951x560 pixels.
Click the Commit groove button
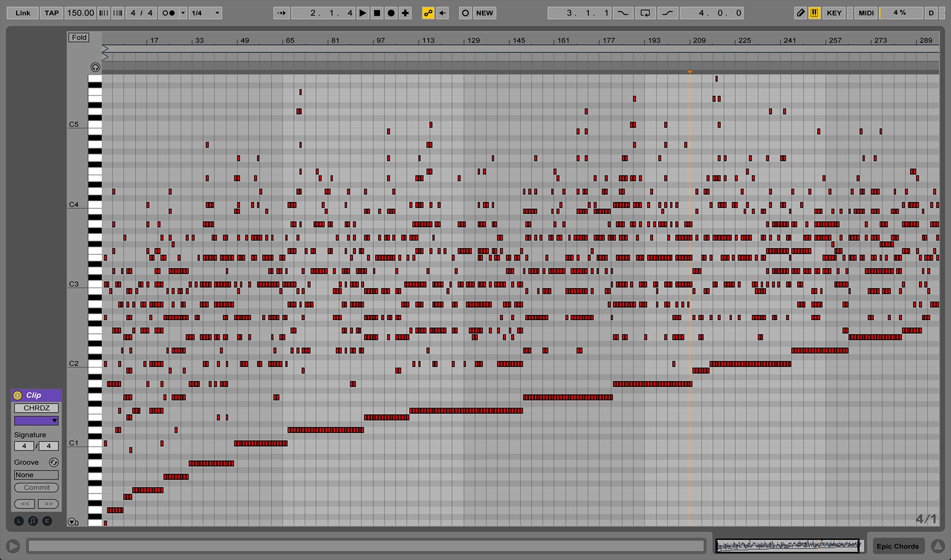[x=36, y=488]
